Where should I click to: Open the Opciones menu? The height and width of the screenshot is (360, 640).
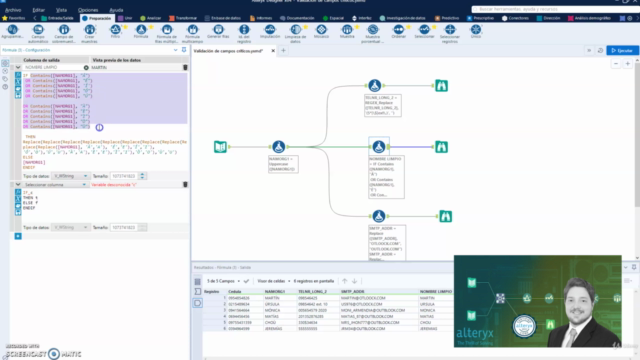[88, 10]
